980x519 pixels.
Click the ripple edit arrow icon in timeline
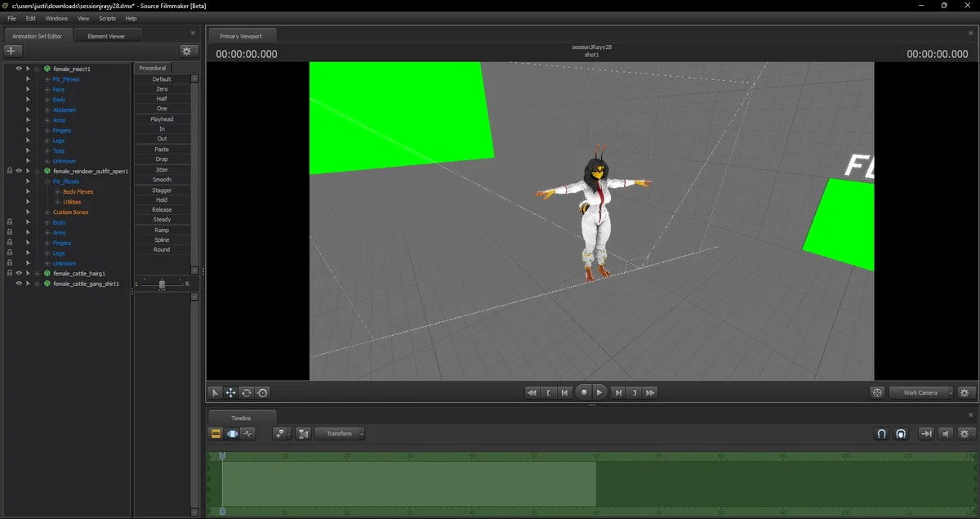click(x=926, y=434)
